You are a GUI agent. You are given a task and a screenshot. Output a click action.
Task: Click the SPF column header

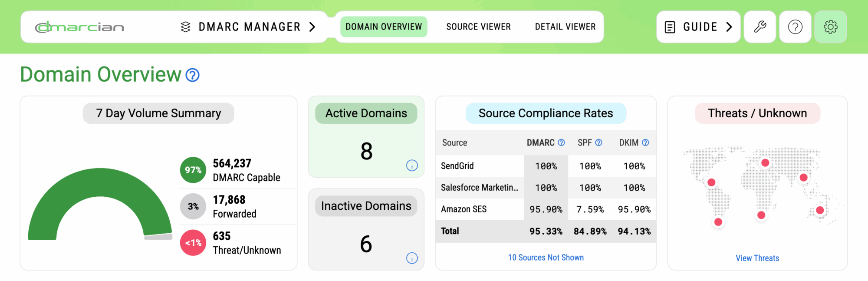(585, 142)
